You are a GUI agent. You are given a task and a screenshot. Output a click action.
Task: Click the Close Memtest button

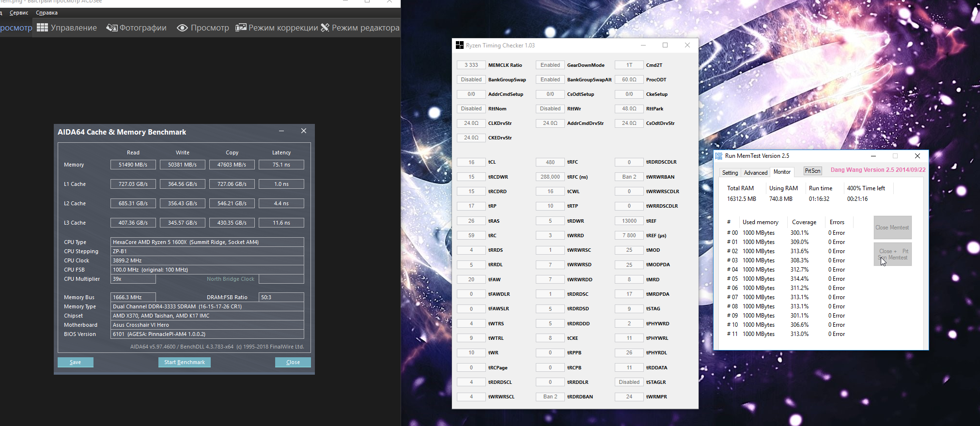pos(892,228)
